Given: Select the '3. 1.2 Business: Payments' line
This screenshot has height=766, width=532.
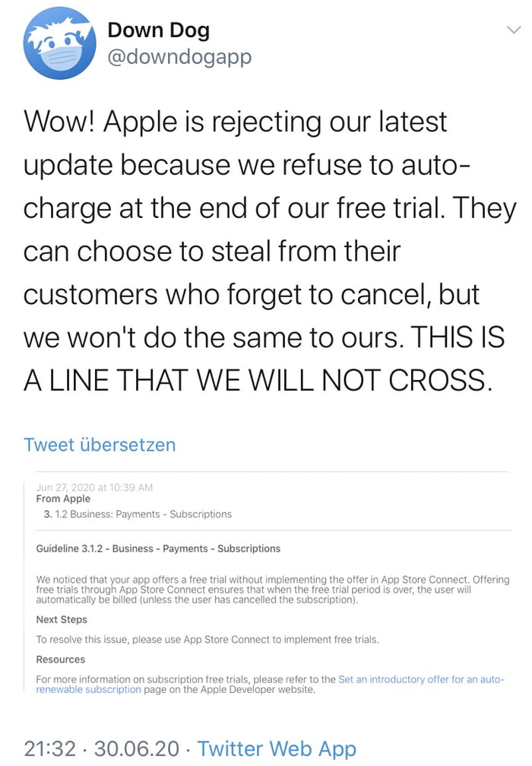Looking at the screenshot, I should pyautogui.click(x=138, y=514).
